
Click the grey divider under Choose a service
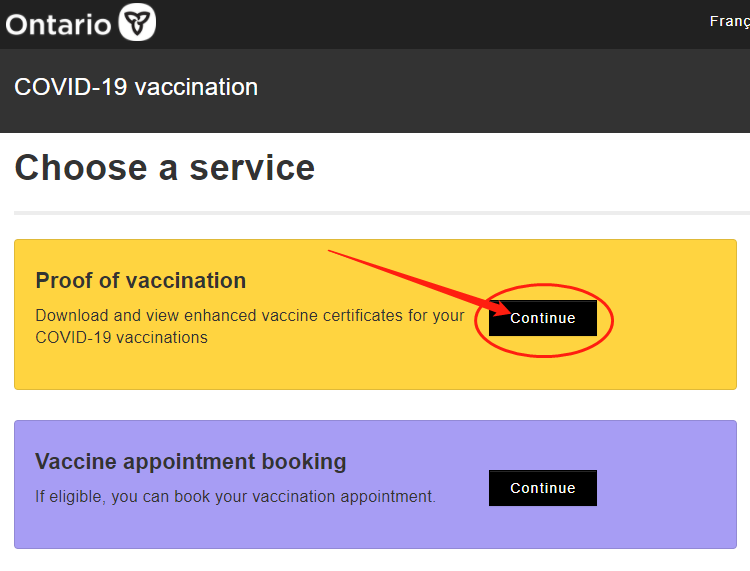pos(382,212)
